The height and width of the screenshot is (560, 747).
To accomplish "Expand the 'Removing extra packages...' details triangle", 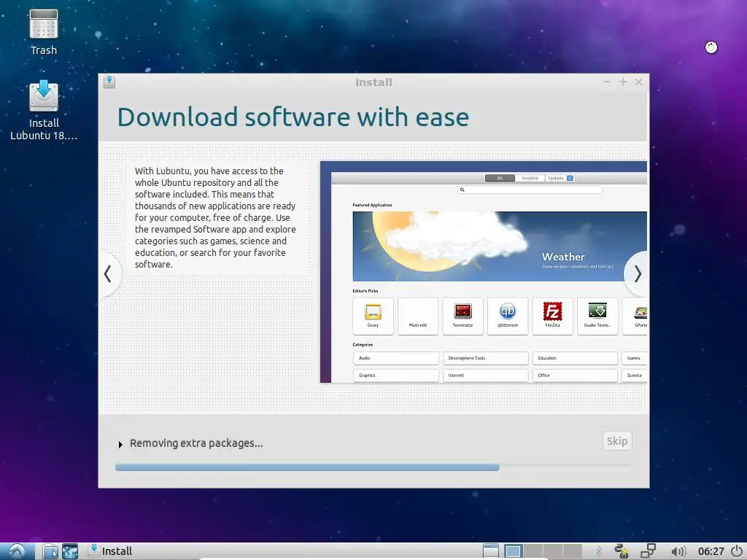I will pos(120,444).
